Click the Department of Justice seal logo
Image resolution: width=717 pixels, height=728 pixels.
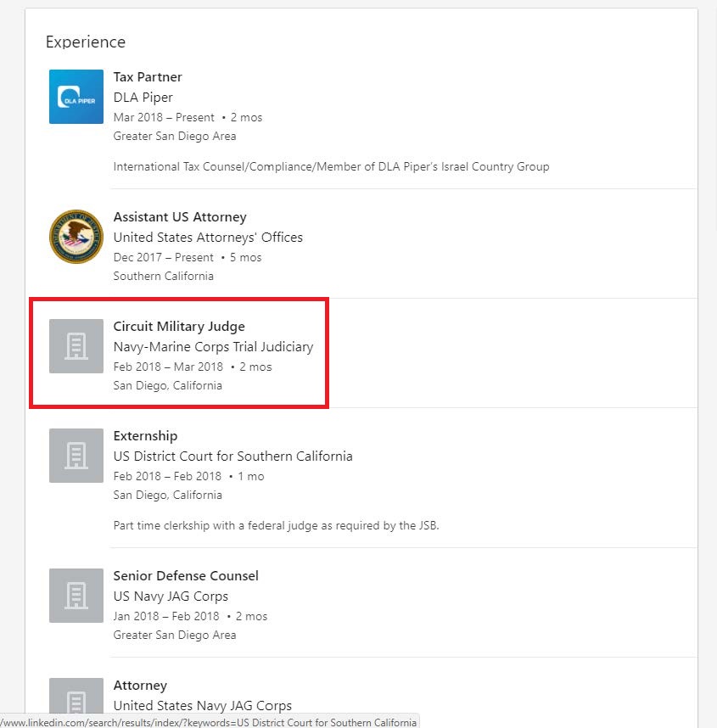coord(76,237)
